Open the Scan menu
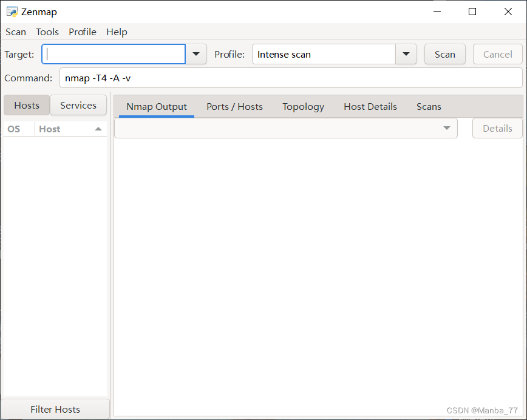This screenshot has height=420, width=527. 15,32
